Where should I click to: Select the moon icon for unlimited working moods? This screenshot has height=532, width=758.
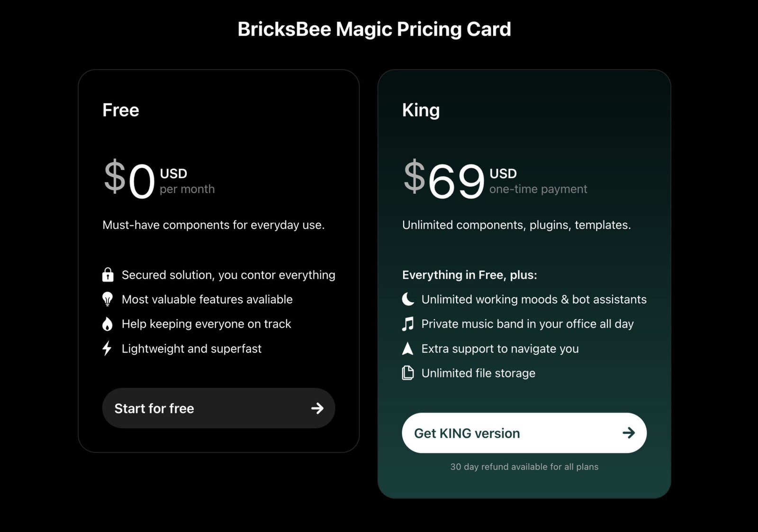407,299
